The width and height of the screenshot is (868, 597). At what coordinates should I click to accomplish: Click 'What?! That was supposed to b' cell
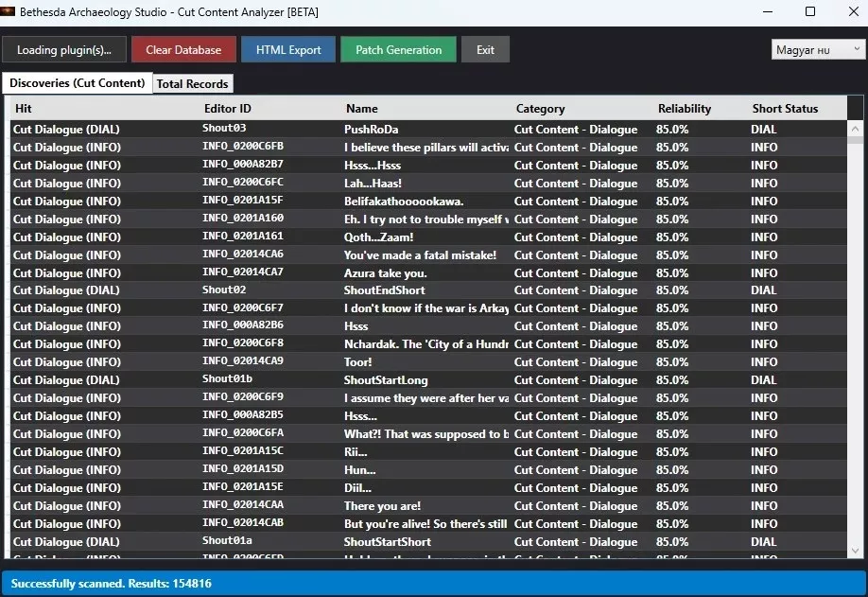tap(426, 434)
